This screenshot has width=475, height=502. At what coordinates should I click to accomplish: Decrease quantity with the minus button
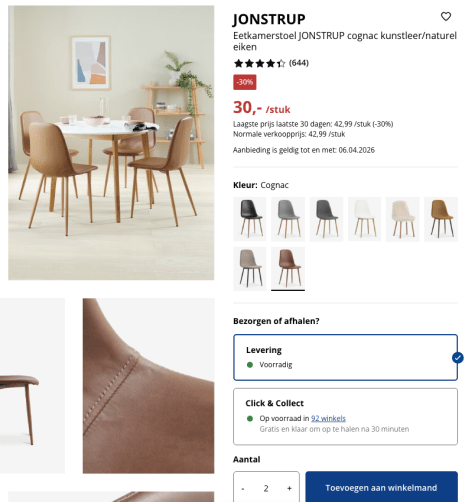(x=243, y=488)
